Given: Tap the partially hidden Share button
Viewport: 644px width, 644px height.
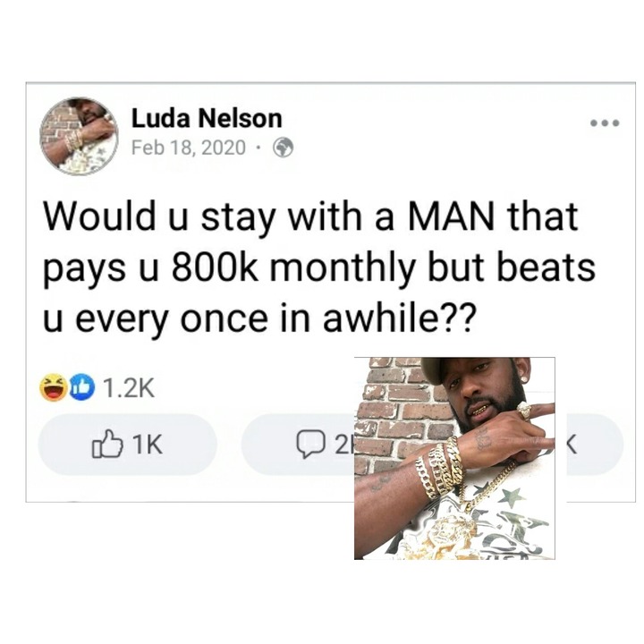Looking at the screenshot, I should pos(595,445).
